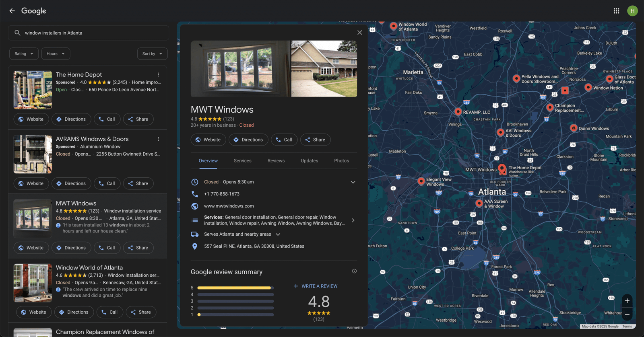Image resolution: width=644 pixels, height=337 pixels.
Task: Open the Google apps grid
Action: [x=616, y=11]
